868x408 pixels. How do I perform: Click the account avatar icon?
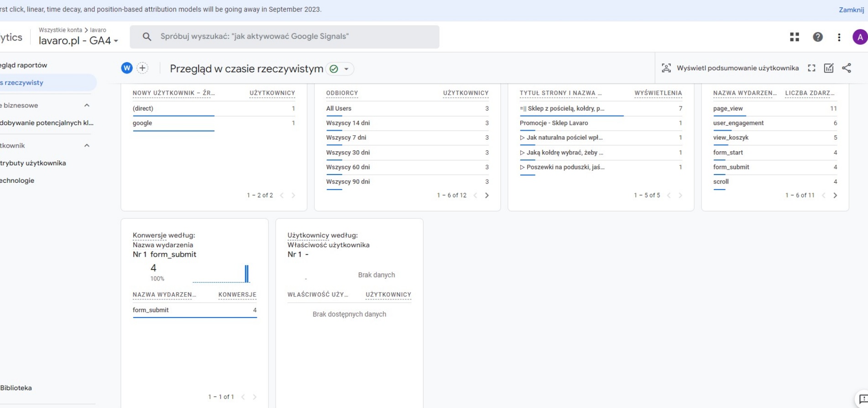click(x=860, y=37)
